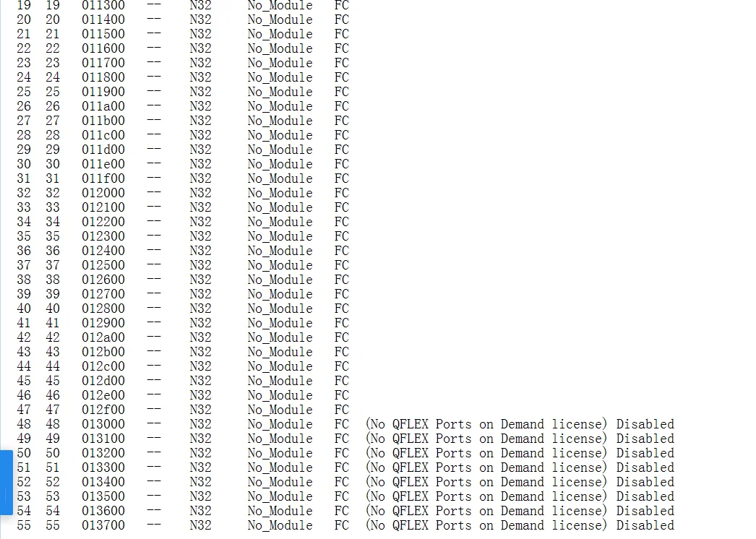756x539 pixels.
Task: Select address 011a00 in row 26
Action: coord(103,106)
